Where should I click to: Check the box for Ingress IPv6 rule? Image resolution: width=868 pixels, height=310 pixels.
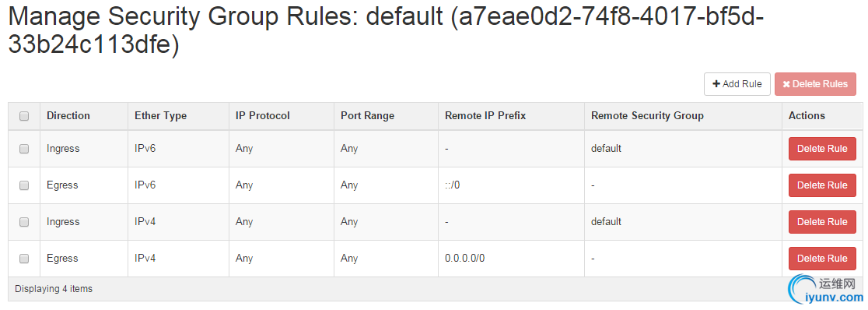(24, 149)
